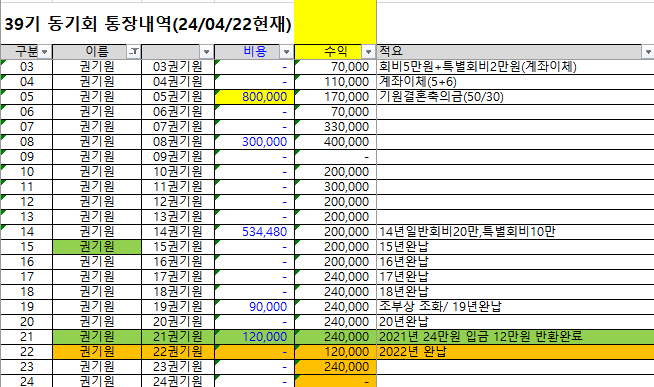Viewport: 654px width, 387px height.
Task: Select the note 조부상 조화/ 19년완납
Action: coord(515,307)
